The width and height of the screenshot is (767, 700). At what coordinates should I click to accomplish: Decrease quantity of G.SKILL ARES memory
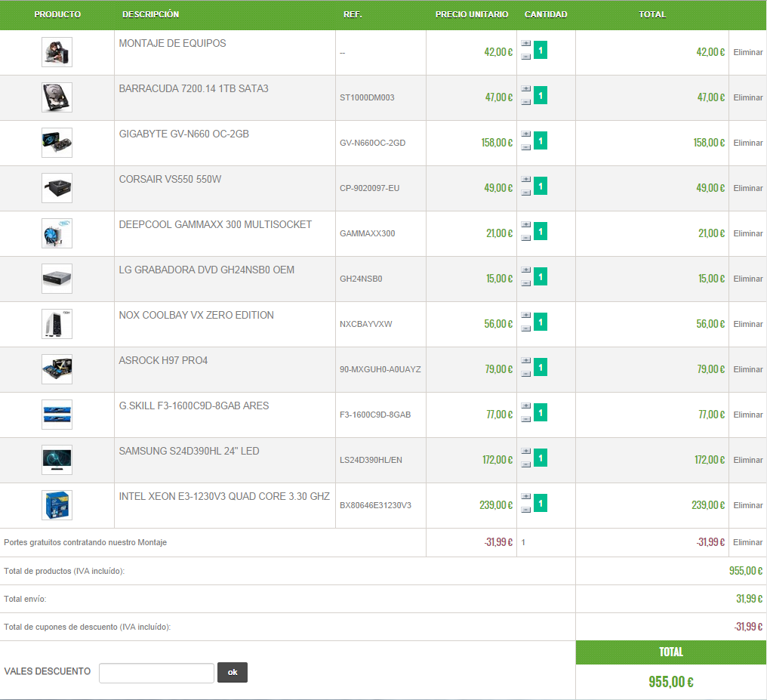pos(526,419)
